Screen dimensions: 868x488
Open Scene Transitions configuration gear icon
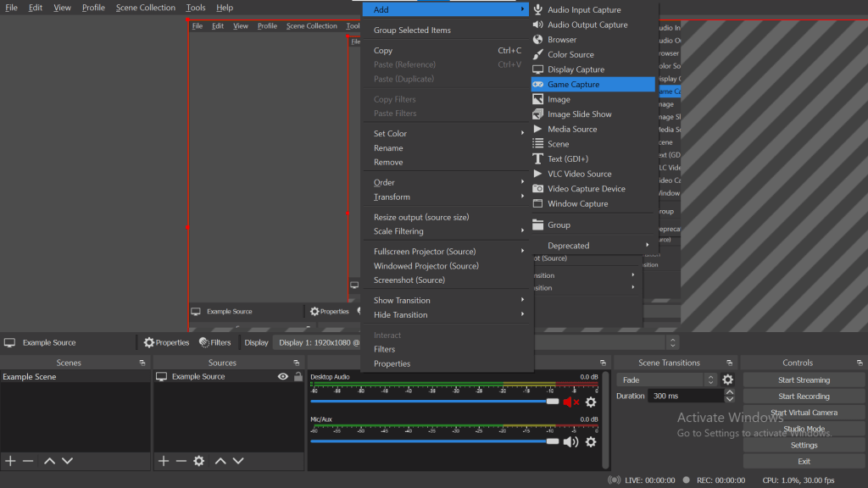[x=727, y=380]
